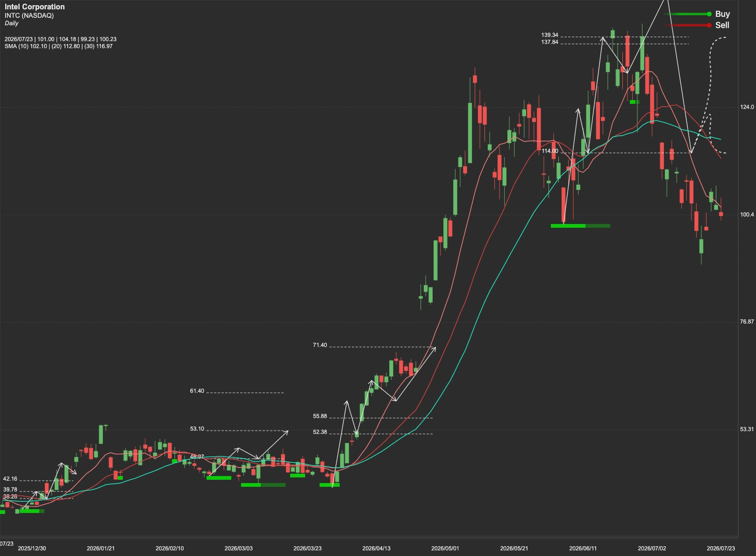Screen dimensions: 756x556
Task: Click the SMA (10) (20) (30) values line
Action: coord(58,46)
